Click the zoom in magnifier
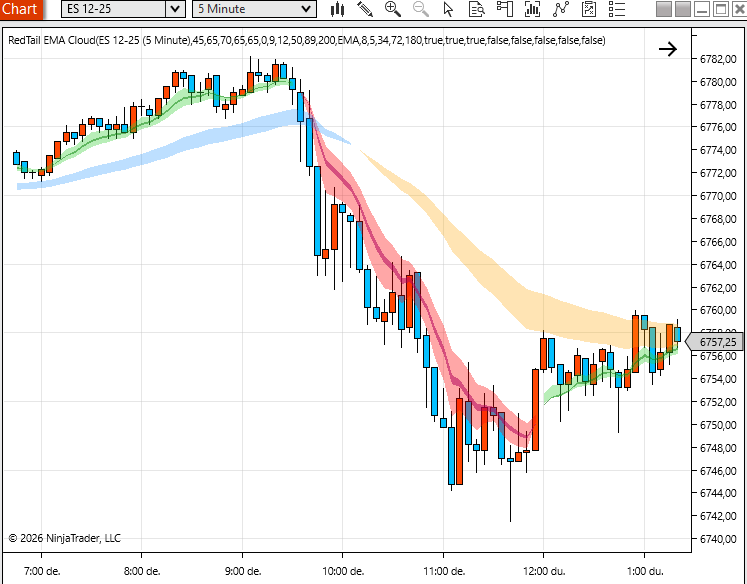 (x=393, y=9)
